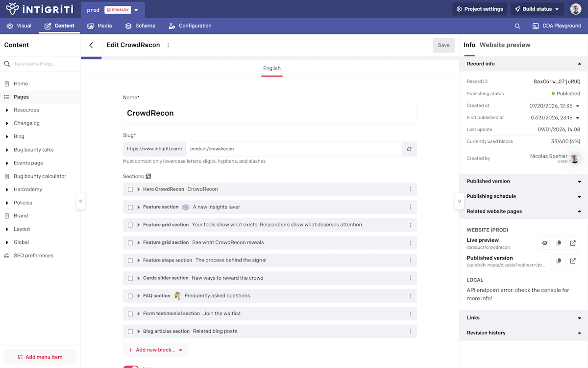Open the Created at date dropdown
Viewport: 588px width, 368px height.
coord(578,106)
